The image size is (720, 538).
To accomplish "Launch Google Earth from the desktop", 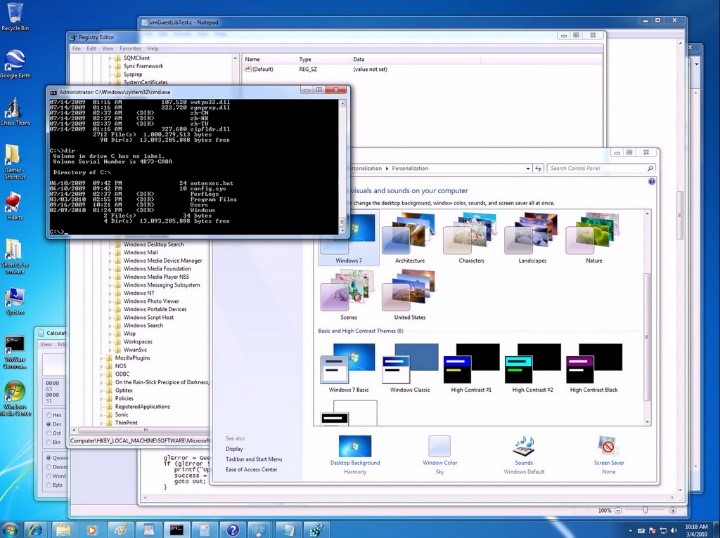I will 15,63.
